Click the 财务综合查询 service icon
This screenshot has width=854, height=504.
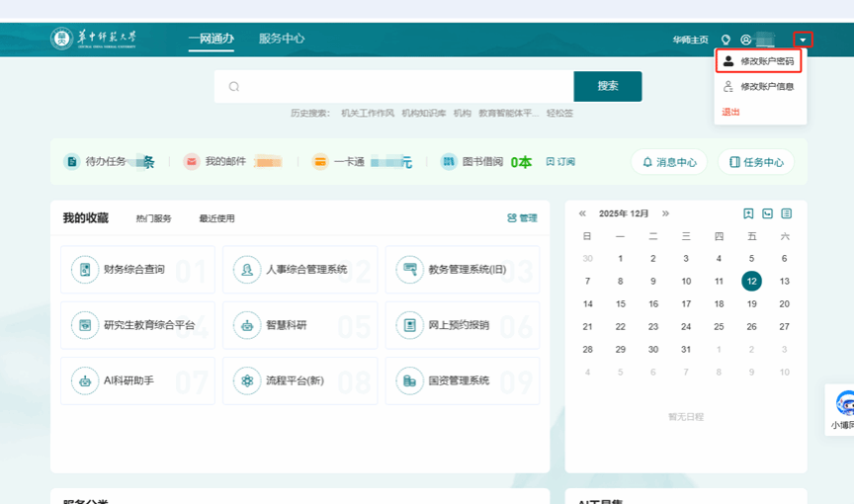click(86, 270)
